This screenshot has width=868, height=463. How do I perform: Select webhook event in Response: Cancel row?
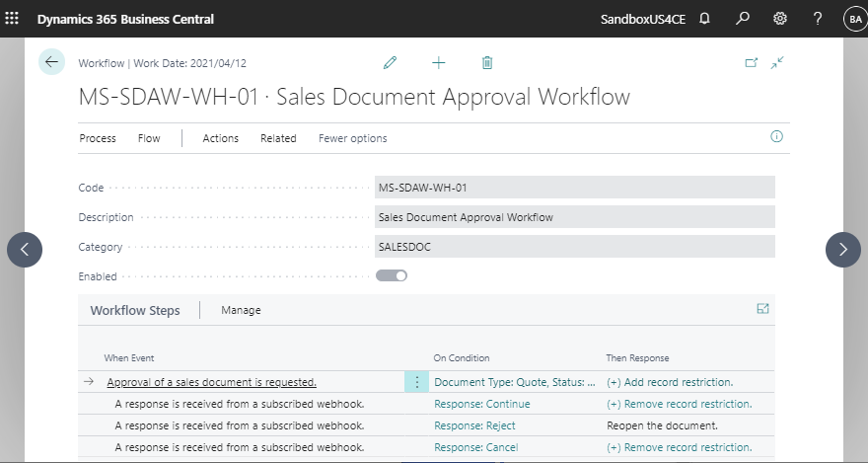pyautogui.click(x=239, y=447)
